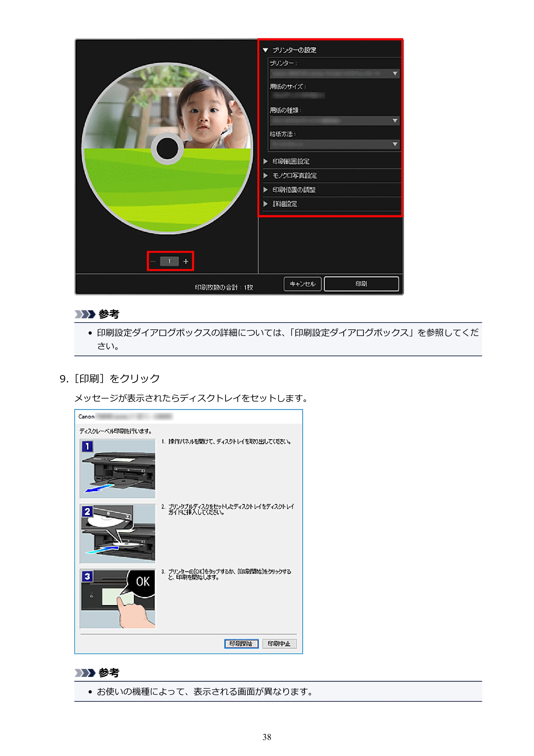Expand the モノクロ写真設定 section

265,176
